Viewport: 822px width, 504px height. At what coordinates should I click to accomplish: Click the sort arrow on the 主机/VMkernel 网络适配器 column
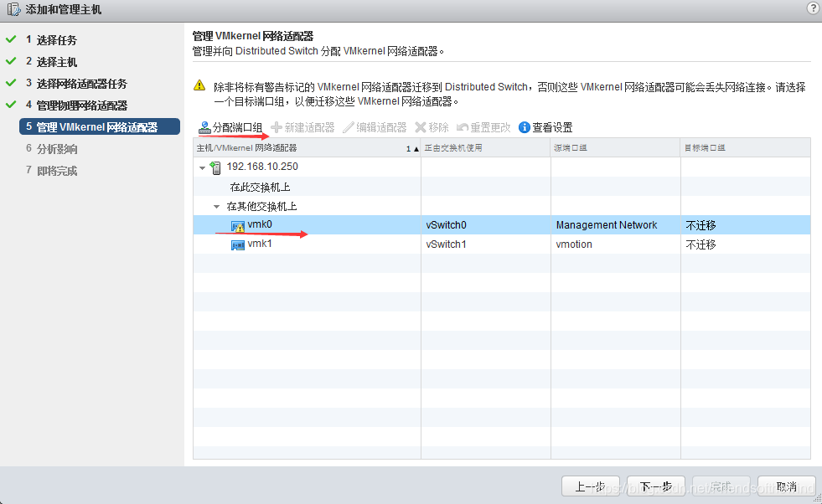[416, 149]
